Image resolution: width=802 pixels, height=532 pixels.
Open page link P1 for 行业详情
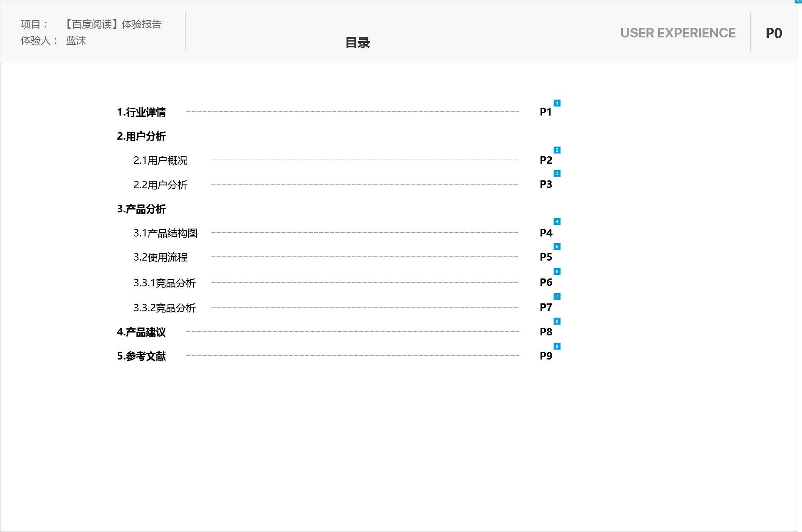[x=545, y=112]
